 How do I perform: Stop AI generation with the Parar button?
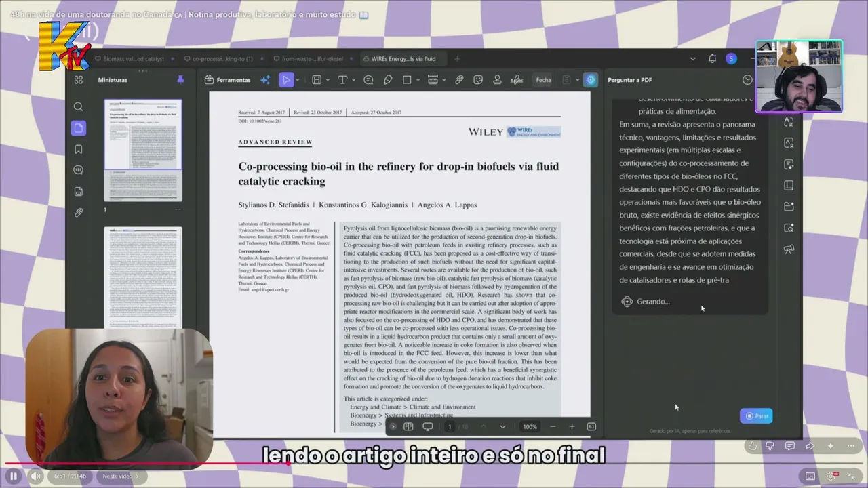pos(756,416)
